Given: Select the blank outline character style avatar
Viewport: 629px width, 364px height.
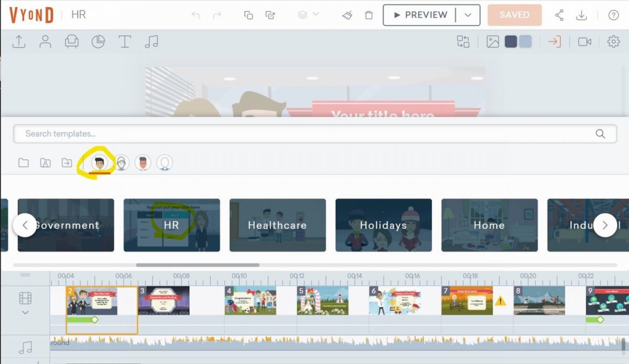Looking at the screenshot, I should click(x=165, y=163).
